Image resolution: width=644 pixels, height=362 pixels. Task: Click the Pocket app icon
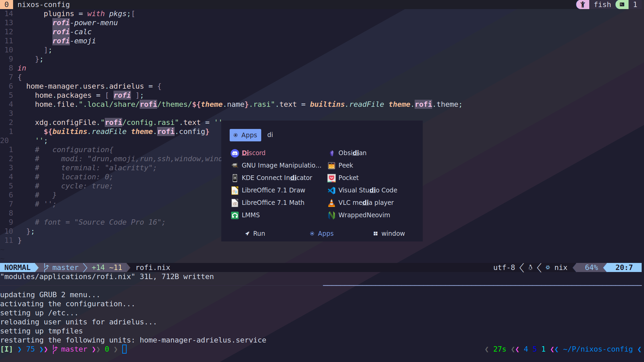[x=331, y=178]
